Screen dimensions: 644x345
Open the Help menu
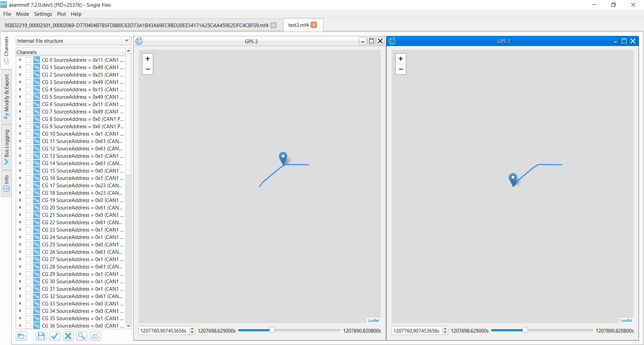click(x=76, y=14)
